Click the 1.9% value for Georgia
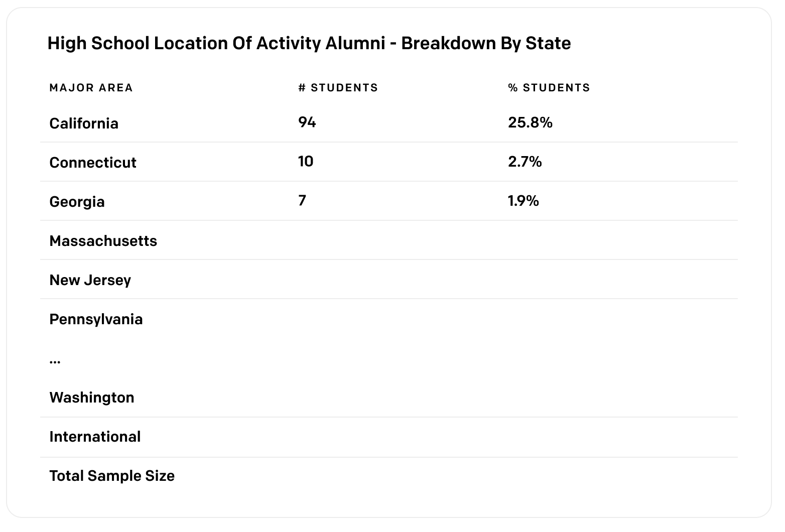This screenshot has height=532, width=785. [524, 201]
